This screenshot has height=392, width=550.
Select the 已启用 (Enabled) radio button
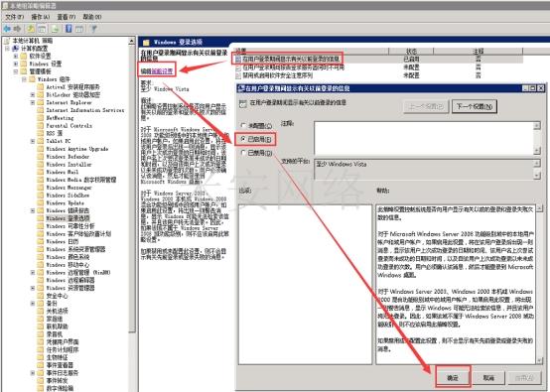click(243, 139)
